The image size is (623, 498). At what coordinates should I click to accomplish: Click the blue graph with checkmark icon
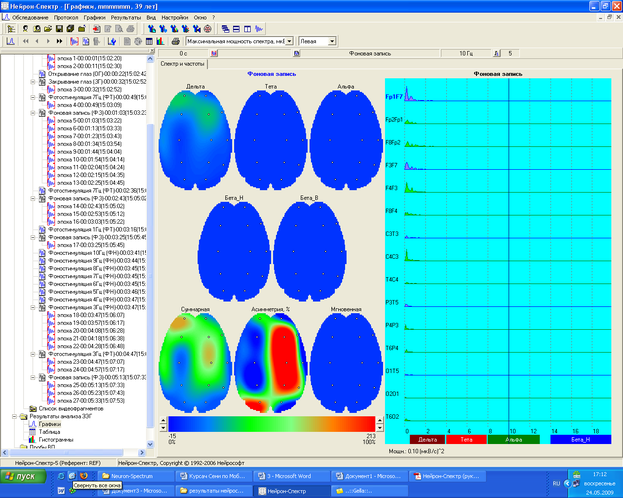pyautogui.click(x=112, y=41)
